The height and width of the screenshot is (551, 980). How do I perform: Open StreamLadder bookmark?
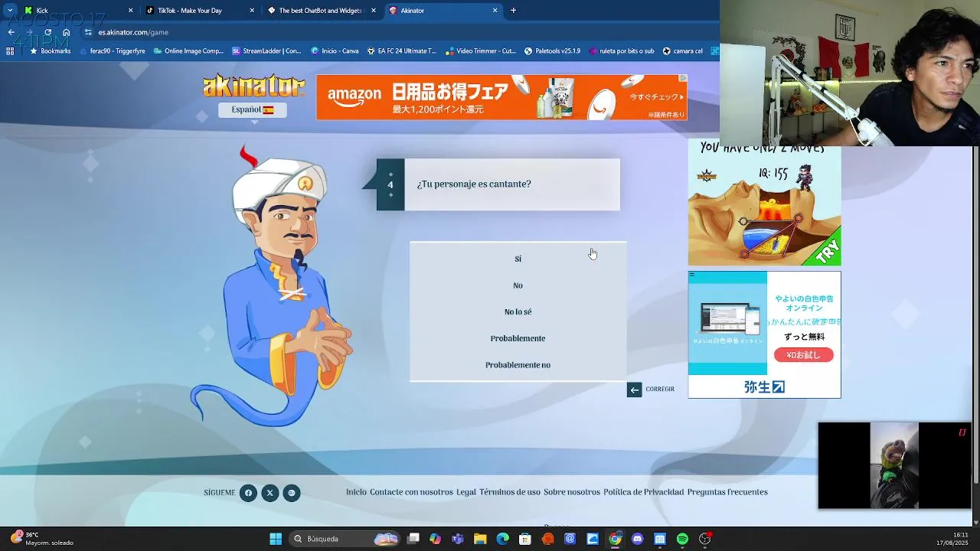[266, 51]
